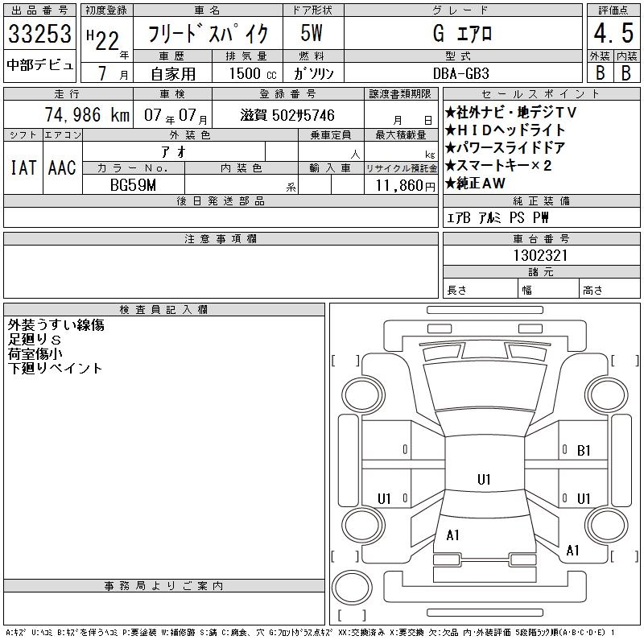This screenshot has height=644, width=644.
Task: Click the U1 mark beside the right door
Action: (584, 499)
